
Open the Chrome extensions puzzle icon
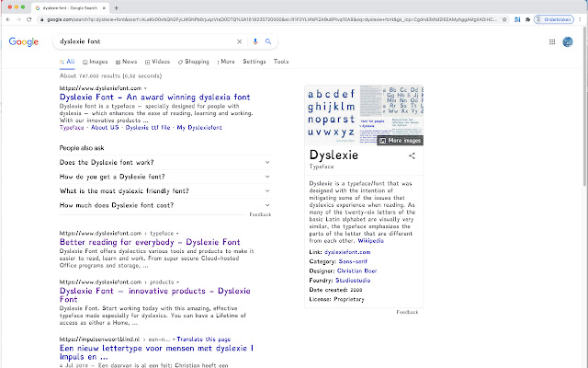tap(527, 19)
